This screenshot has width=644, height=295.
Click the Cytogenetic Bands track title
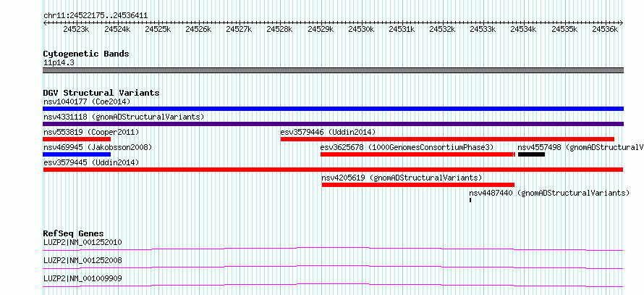(86, 54)
